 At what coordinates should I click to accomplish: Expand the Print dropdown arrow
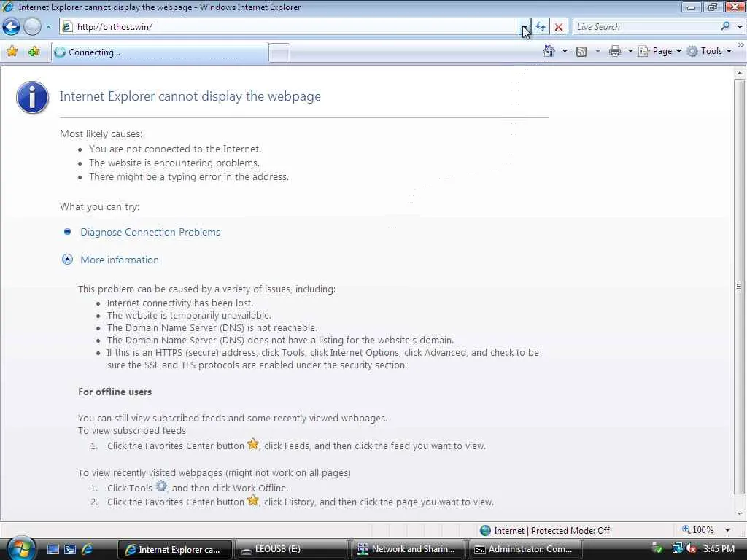click(630, 51)
